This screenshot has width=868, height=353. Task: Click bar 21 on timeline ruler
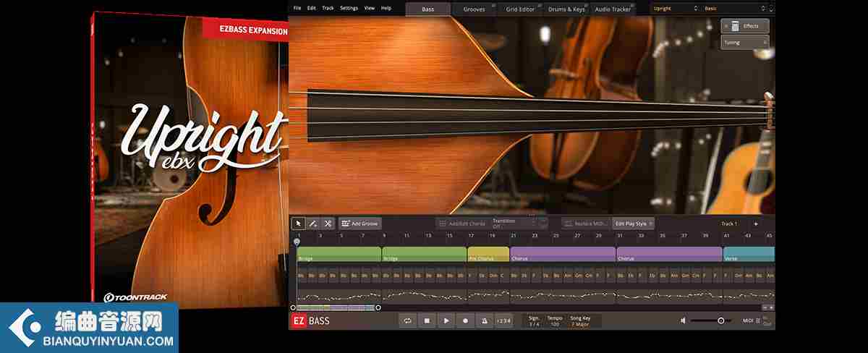tap(513, 235)
